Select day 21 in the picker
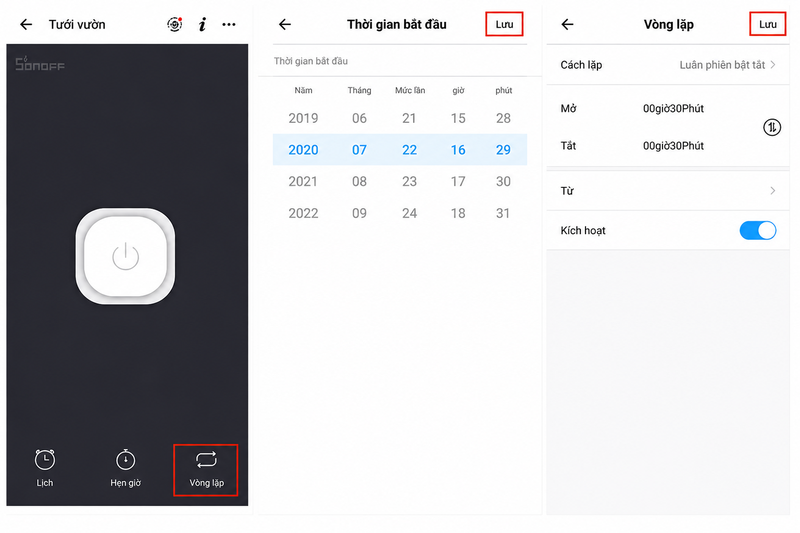The image size is (800, 533). point(409,118)
